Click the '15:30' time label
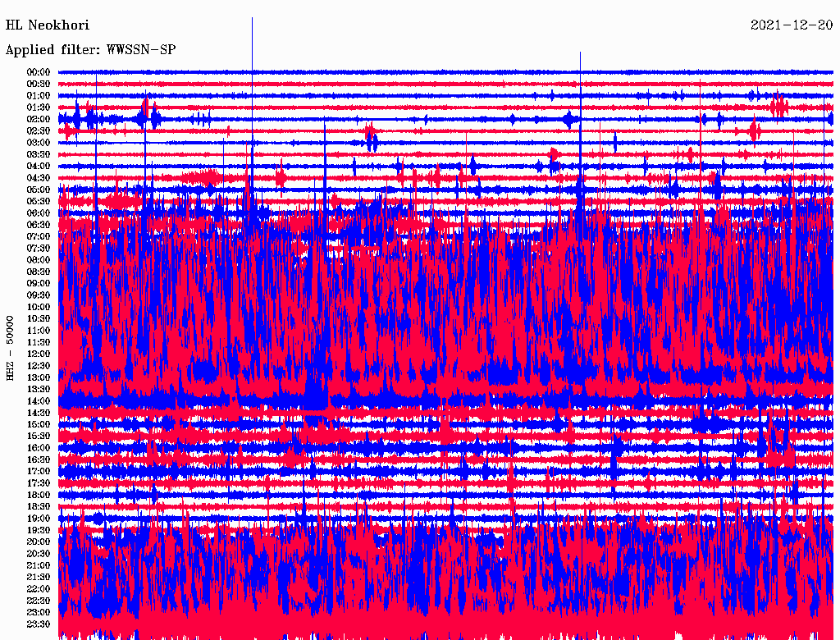Image resolution: width=840 pixels, height=640 pixels. point(39,437)
